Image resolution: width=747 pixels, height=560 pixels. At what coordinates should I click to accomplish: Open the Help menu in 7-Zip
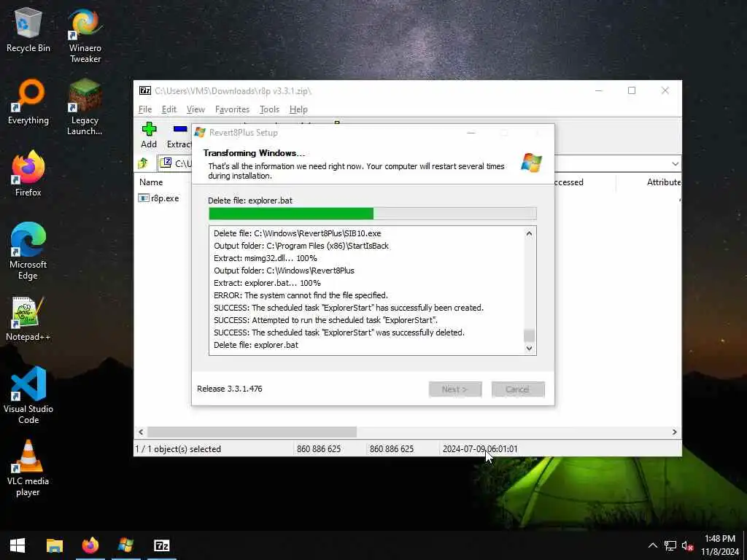[x=298, y=109]
